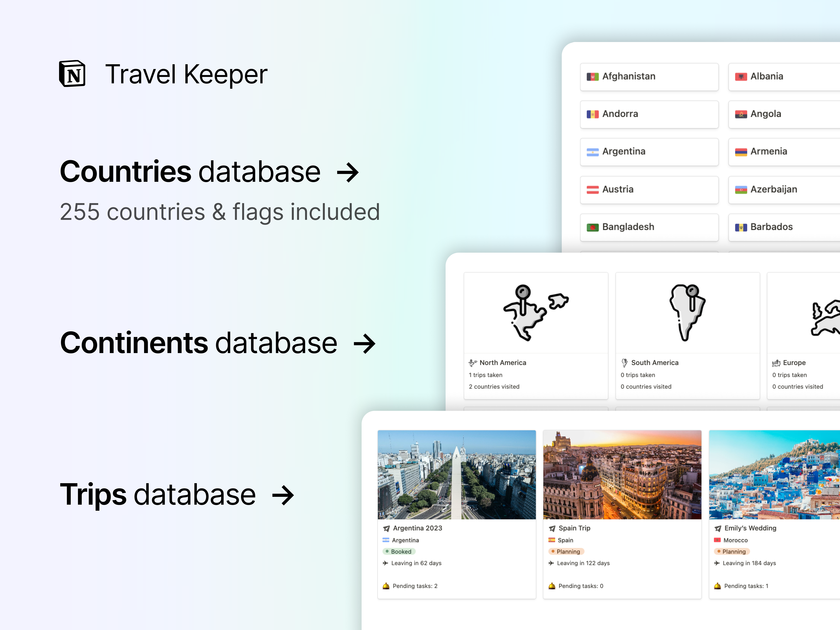Click '0 countries visited' under South America
This screenshot has height=630, width=840.
646,387
